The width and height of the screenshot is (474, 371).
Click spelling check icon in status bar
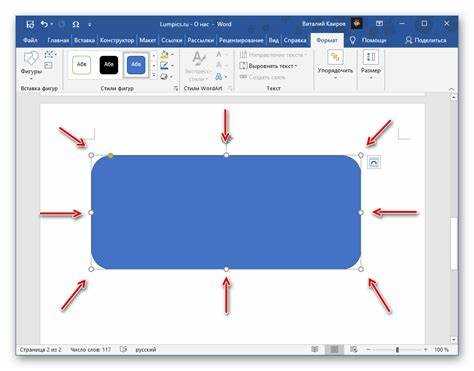pos(123,349)
